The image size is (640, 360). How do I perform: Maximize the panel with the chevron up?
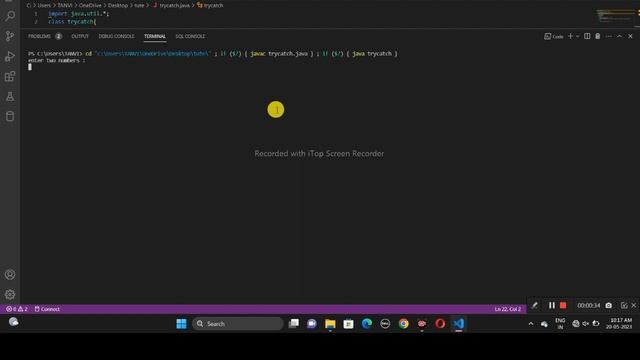tap(619, 36)
